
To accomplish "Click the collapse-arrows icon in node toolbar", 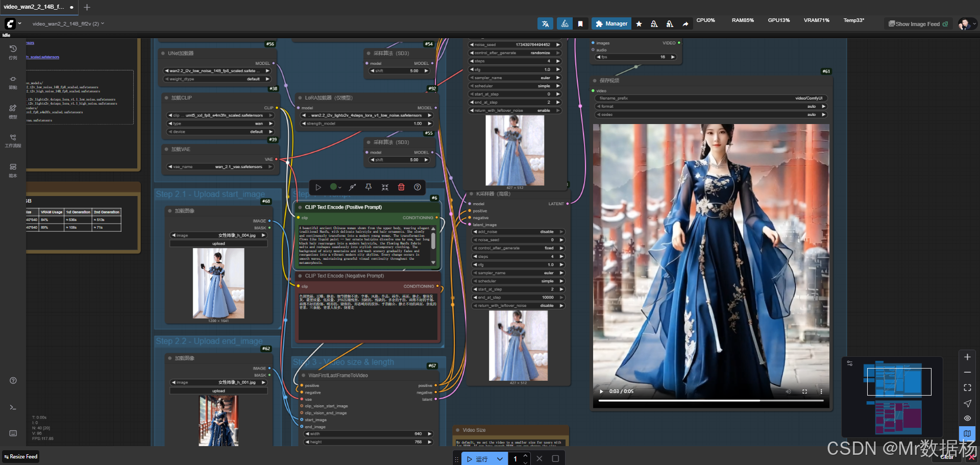I will [x=385, y=187].
